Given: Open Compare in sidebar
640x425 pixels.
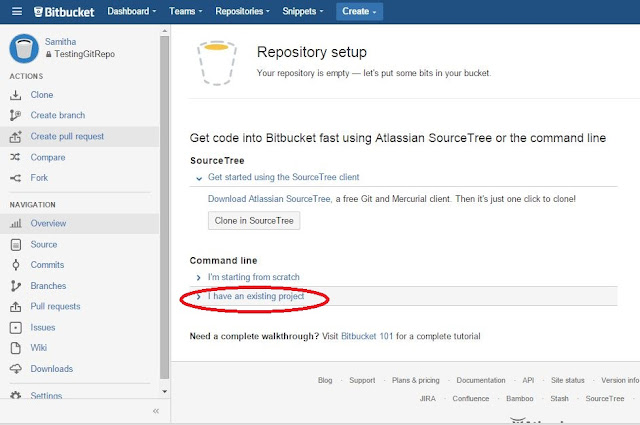Looking at the screenshot, I should [48, 158].
